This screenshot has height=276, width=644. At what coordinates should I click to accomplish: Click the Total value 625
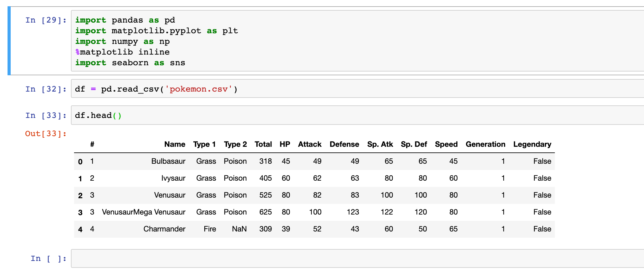(266, 212)
